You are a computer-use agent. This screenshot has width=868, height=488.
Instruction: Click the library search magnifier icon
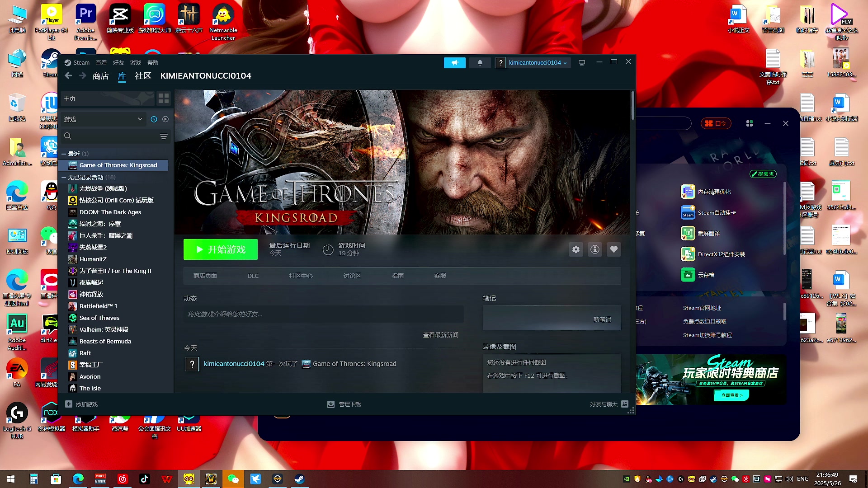(68, 136)
